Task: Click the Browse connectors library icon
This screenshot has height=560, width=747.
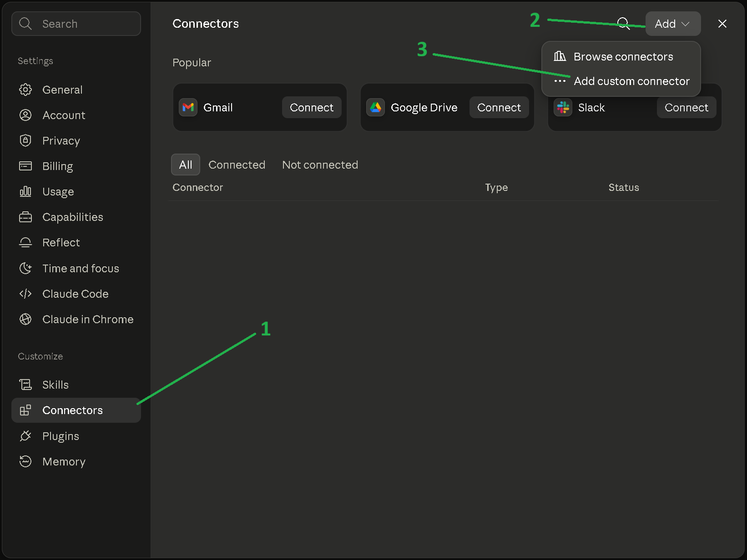Action: (560, 56)
